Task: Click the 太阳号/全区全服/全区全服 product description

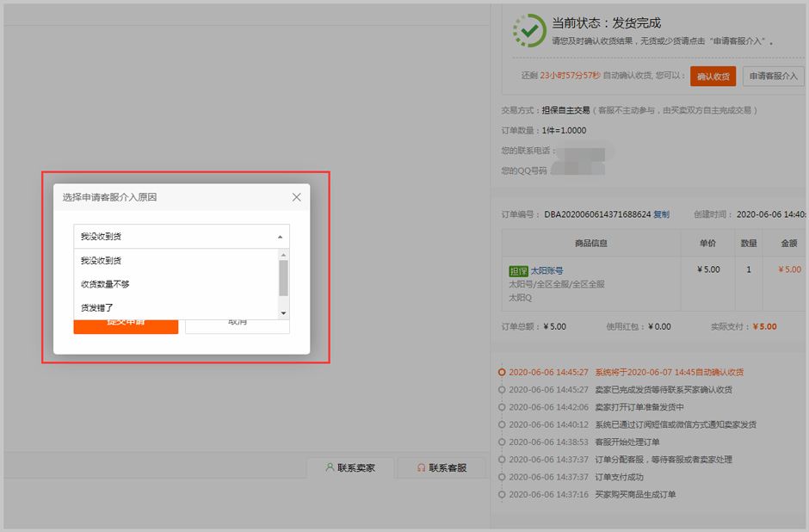Action: [557, 284]
